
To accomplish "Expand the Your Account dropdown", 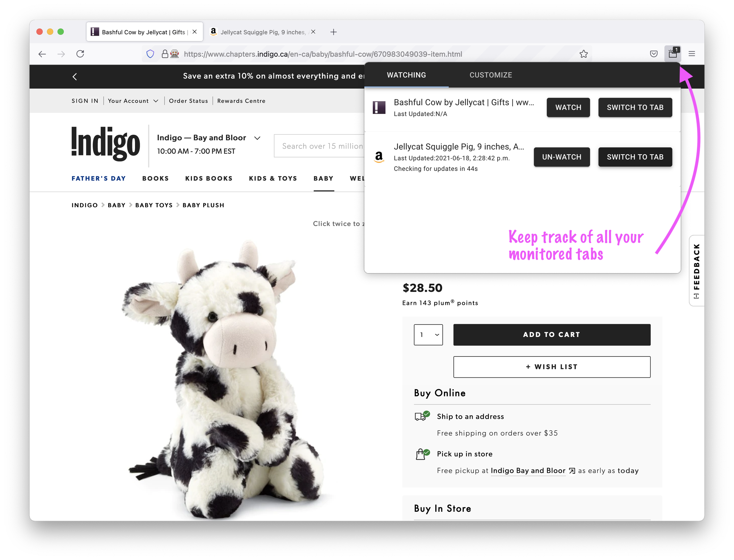I will (133, 101).
